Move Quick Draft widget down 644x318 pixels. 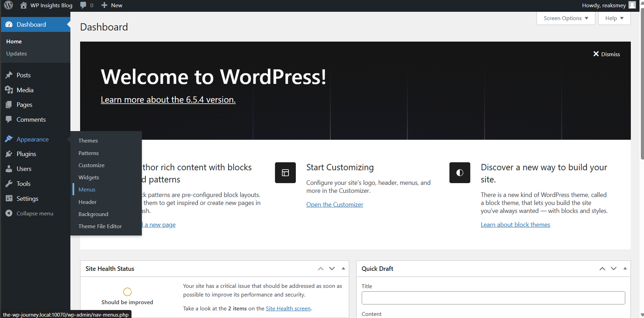pos(614,268)
